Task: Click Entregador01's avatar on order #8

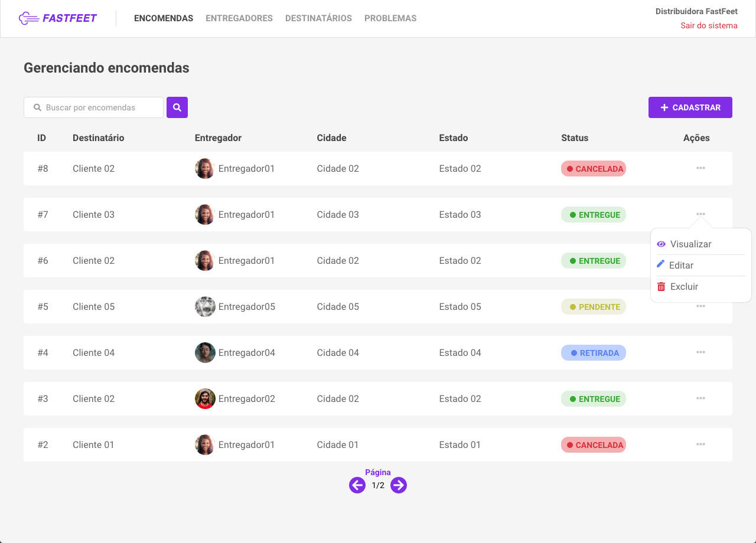Action: pos(204,168)
